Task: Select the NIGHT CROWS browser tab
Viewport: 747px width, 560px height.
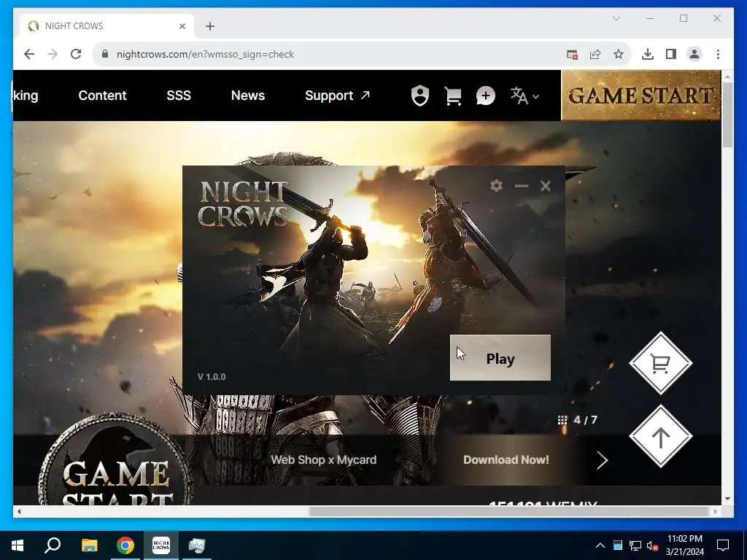Action: click(x=107, y=26)
